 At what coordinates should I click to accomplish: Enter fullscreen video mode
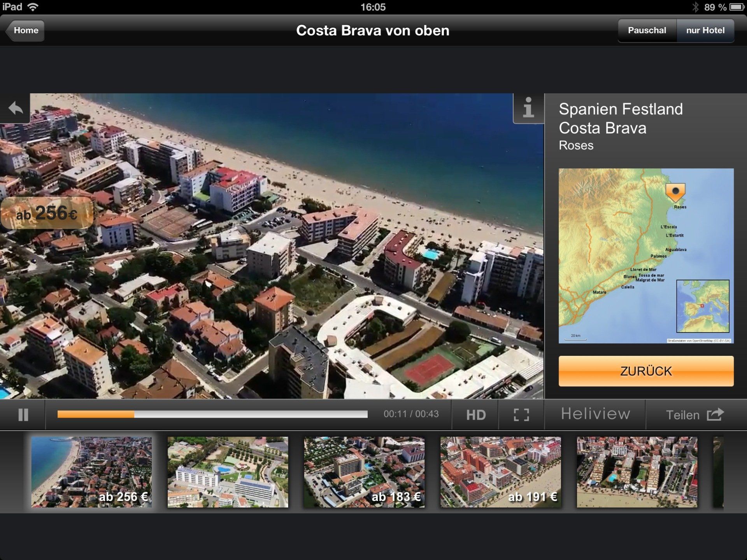coord(521,415)
